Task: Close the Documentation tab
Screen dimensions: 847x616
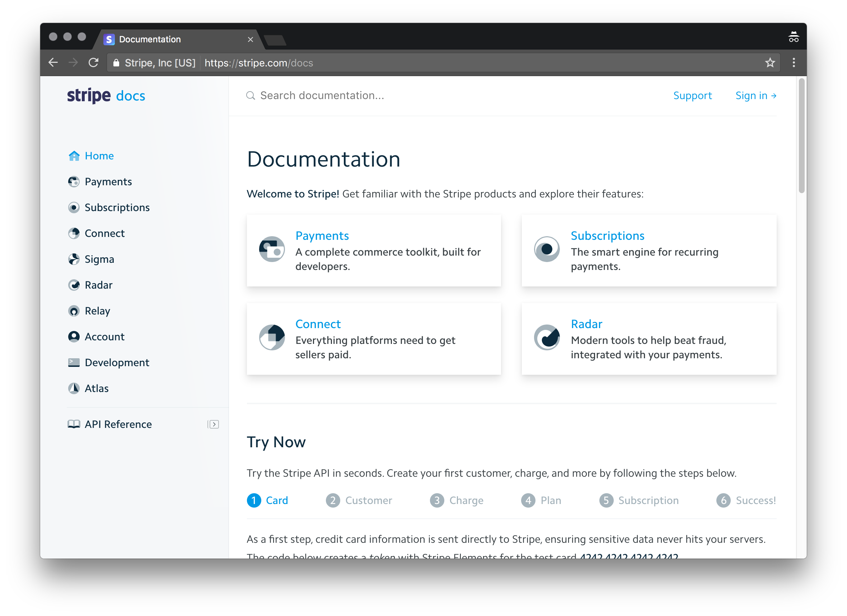Action: point(250,39)
